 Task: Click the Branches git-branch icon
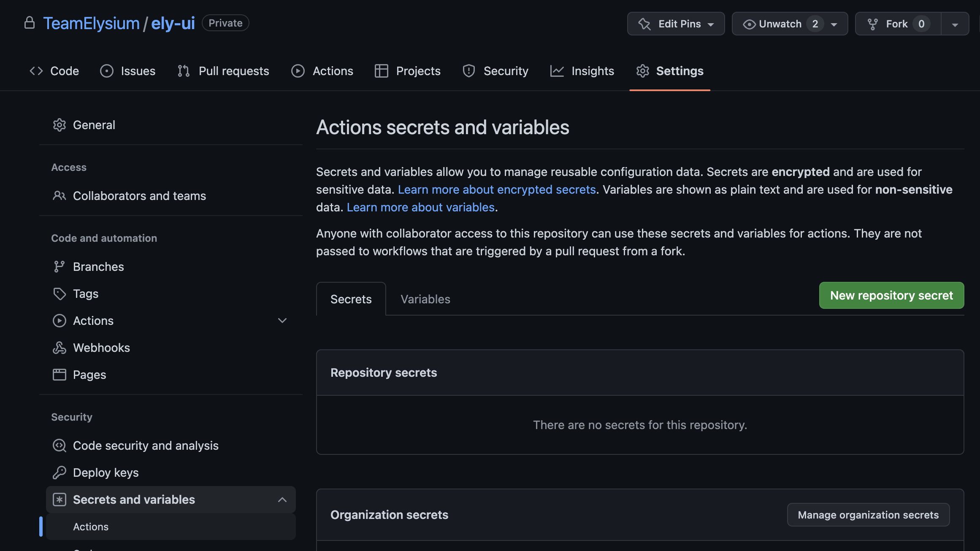pos(59,267)
